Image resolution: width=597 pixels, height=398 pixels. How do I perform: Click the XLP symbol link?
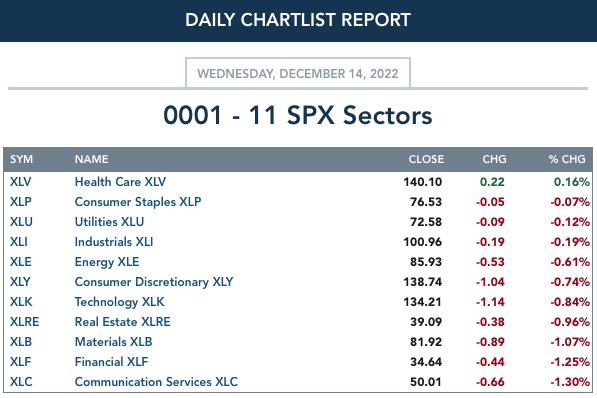[x=21, y=201]
